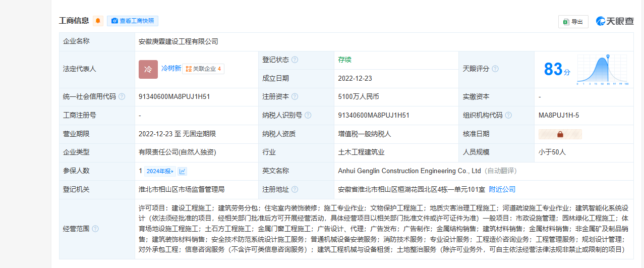
Task: Click help icon beside 天眼评分
Action: tap(495, 69)
